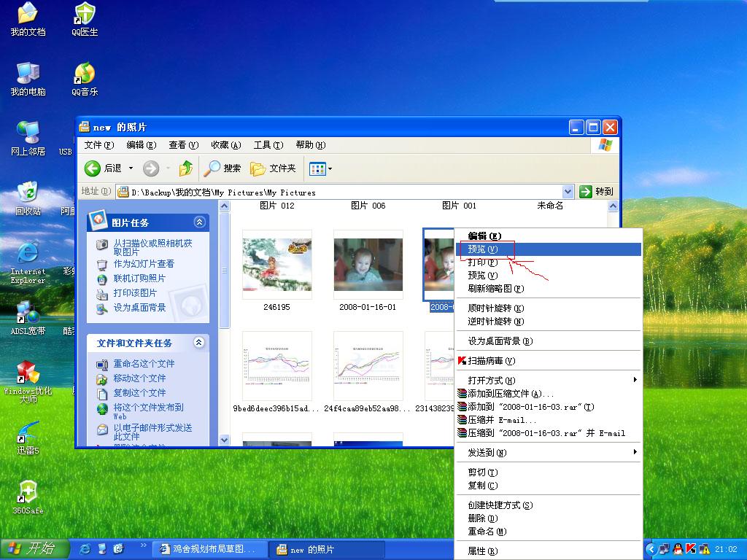Open the 帮助(H) menu

coord(311,145)
